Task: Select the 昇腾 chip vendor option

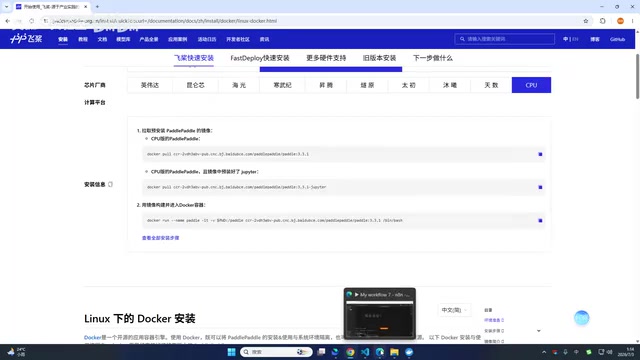Action: point(326,85)
